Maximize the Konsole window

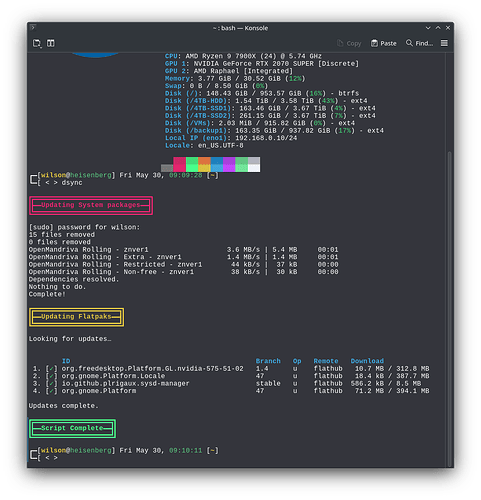438,28
